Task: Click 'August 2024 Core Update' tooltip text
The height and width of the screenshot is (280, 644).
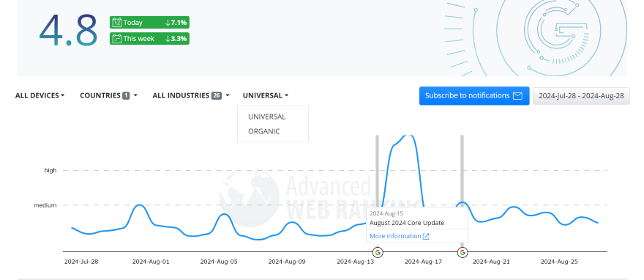Action: [x=407, y=223]
